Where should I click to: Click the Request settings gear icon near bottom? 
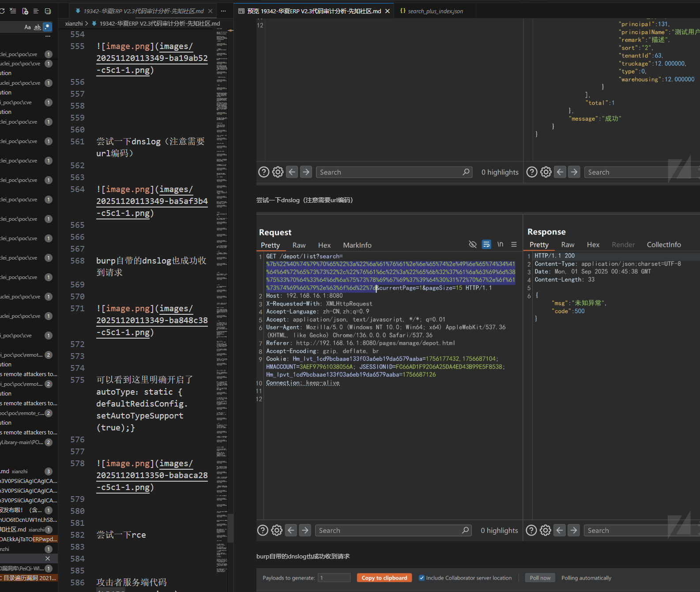(277, 530)
